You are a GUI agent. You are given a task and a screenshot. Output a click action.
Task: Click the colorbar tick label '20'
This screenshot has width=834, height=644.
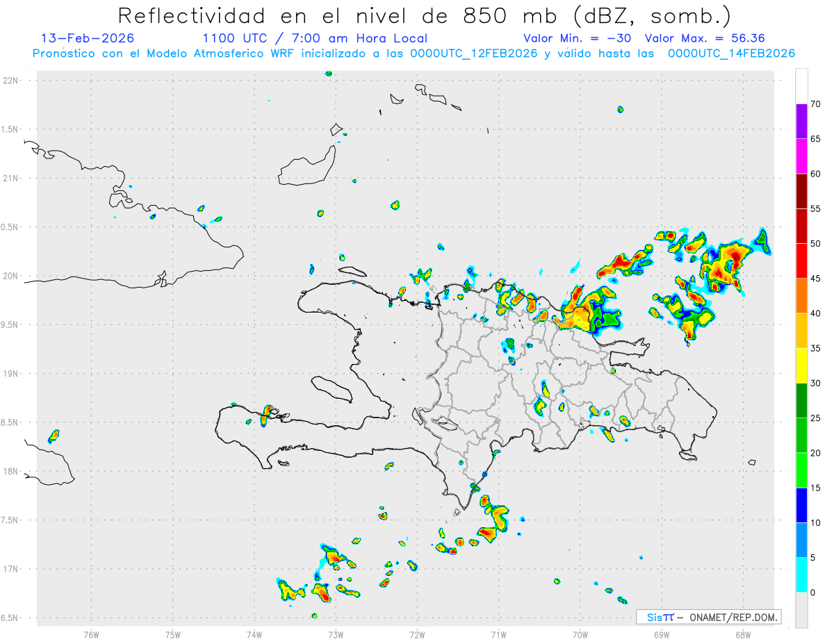point(816,453)
